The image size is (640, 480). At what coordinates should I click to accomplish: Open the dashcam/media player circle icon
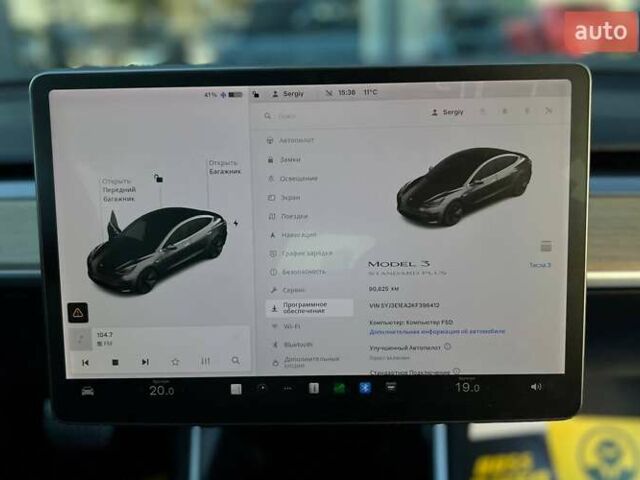pos(262,388)
